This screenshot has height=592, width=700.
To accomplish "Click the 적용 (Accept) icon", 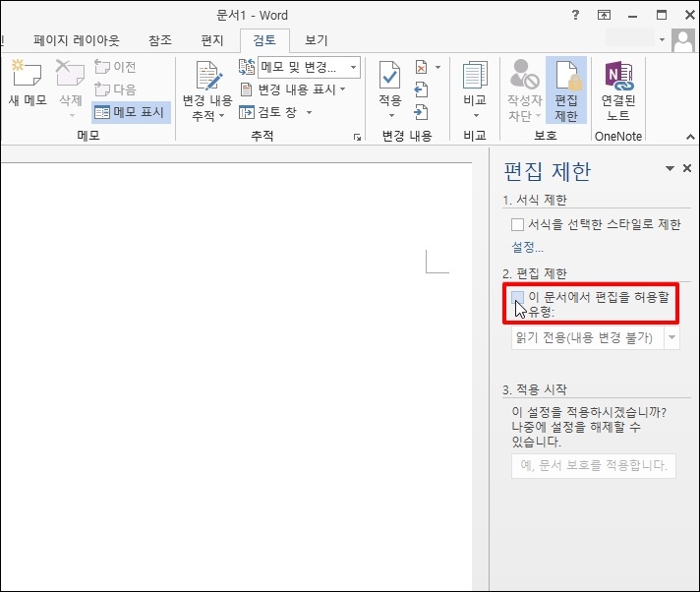I will point(389,75).
